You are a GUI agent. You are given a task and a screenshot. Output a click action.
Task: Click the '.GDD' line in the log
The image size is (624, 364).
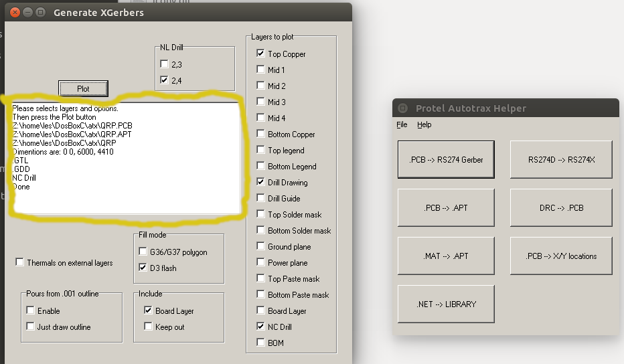pos(21,169)
